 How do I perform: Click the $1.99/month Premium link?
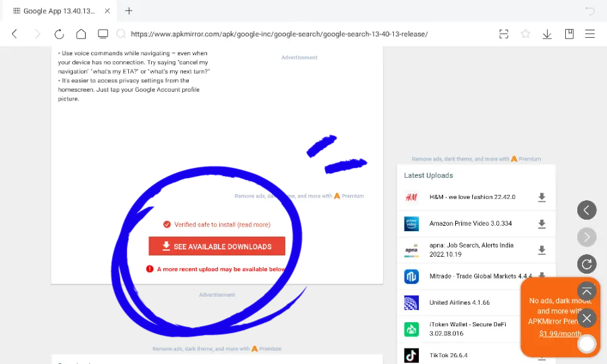coord(560,334)
